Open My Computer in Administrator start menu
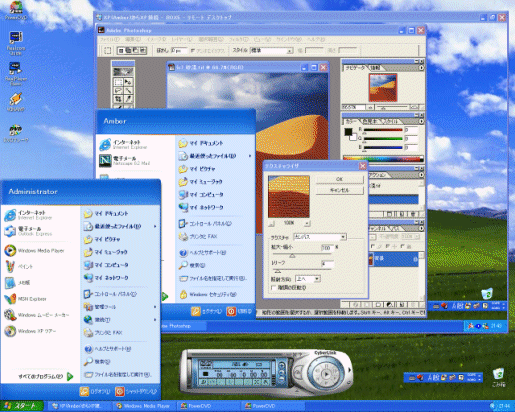The image size is (515, 412). [x=106, y=265]
